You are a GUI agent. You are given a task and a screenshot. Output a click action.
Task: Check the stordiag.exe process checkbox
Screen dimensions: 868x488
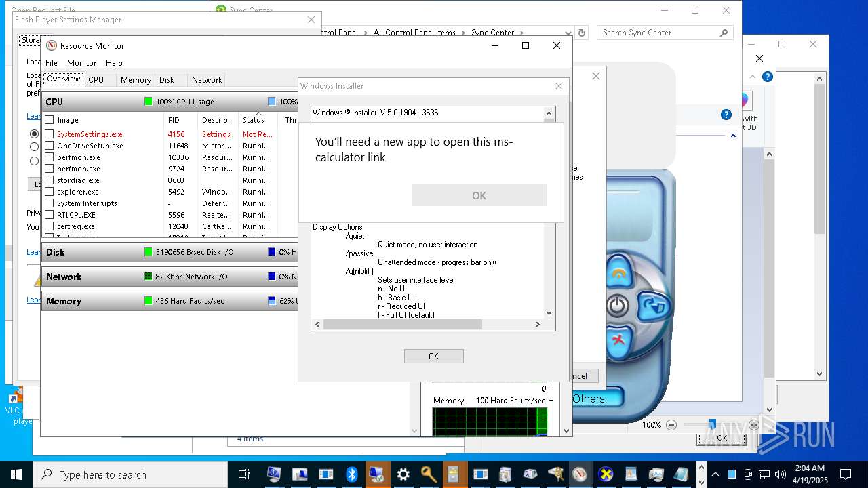50,180
